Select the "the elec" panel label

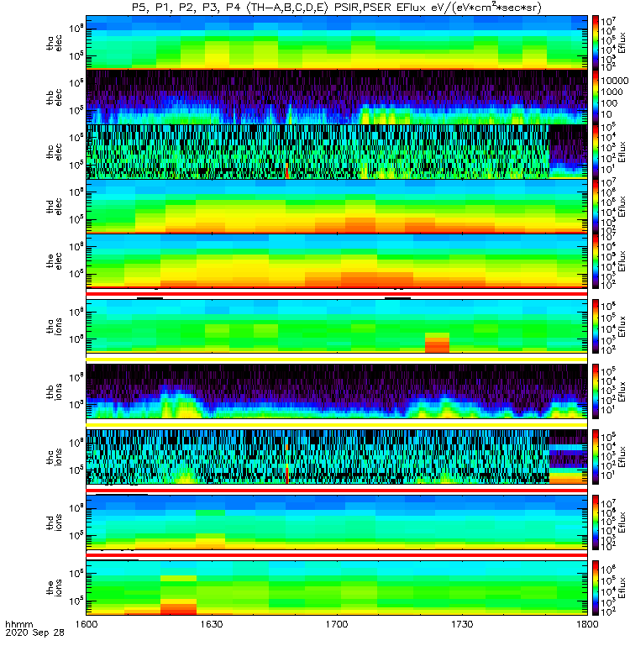click(x=55, y=260)
